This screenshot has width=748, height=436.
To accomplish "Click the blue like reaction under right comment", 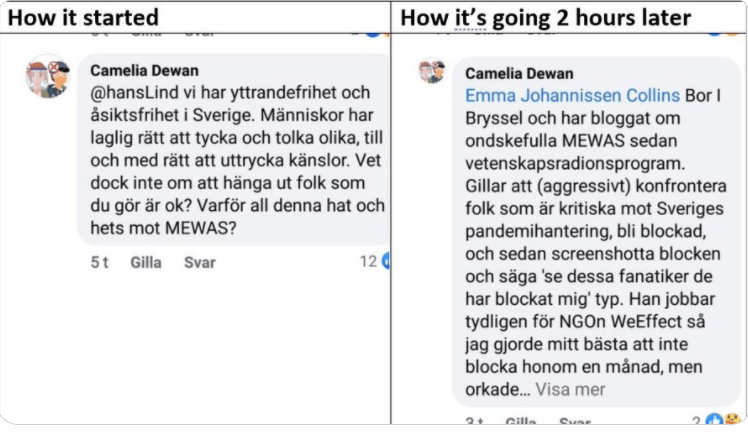I will coord(714,421).
